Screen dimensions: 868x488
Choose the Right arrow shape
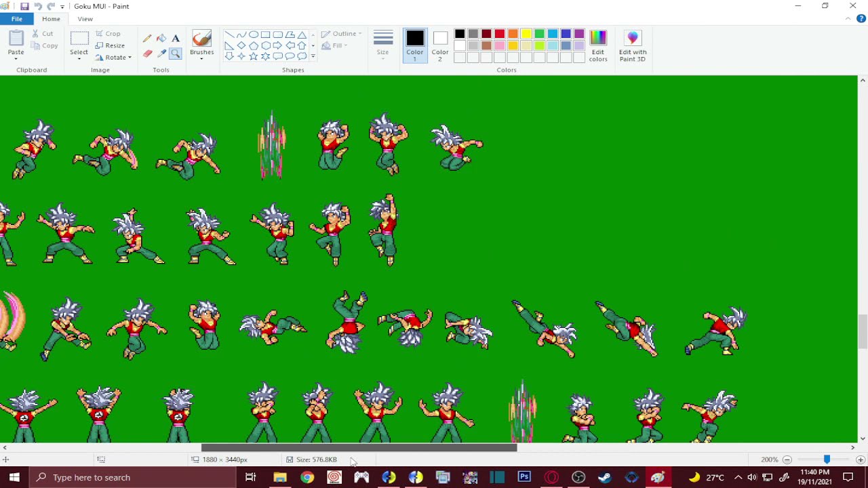[278, 45]
